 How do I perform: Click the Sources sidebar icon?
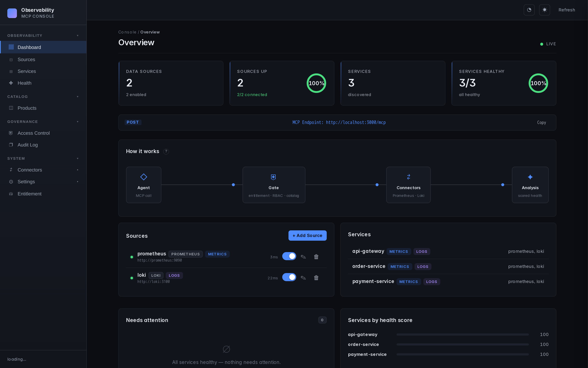(x=11, y=60)
